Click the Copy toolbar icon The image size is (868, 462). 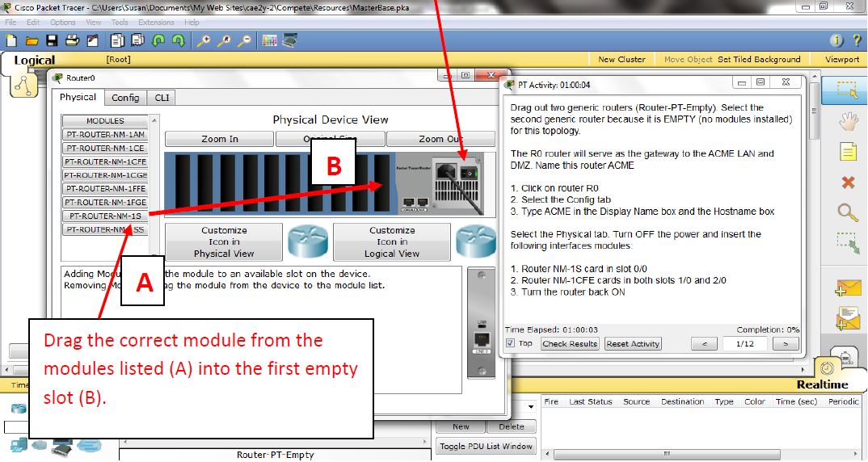(117, 40)
